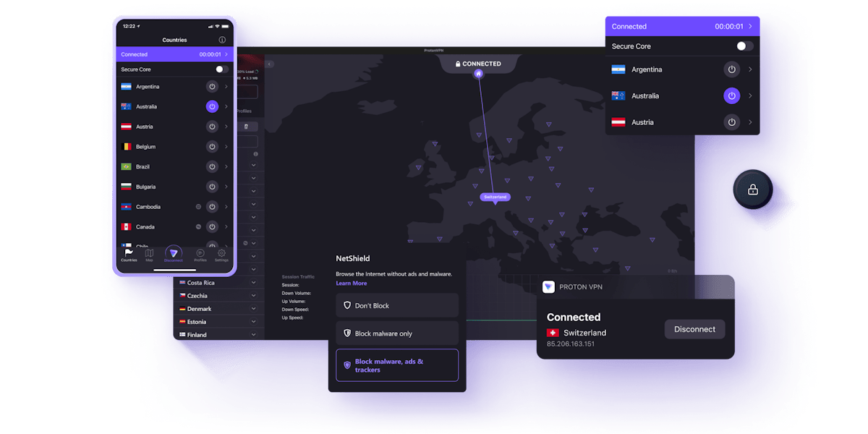
Task: Click the lock icon beside CONNECTED label
Action: click(x=458, y=64)
